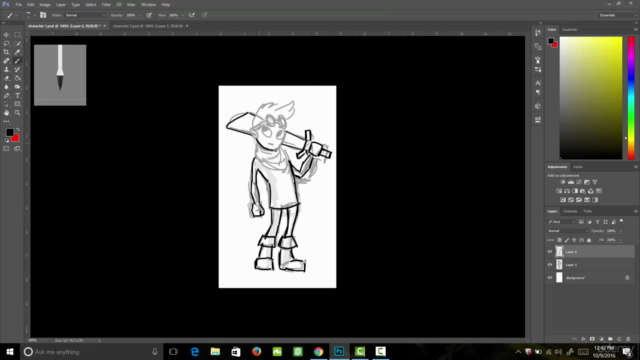This screenshot has height=360, width=640.
Task: Swap foreground and background colors
Action: click(18, 130)
